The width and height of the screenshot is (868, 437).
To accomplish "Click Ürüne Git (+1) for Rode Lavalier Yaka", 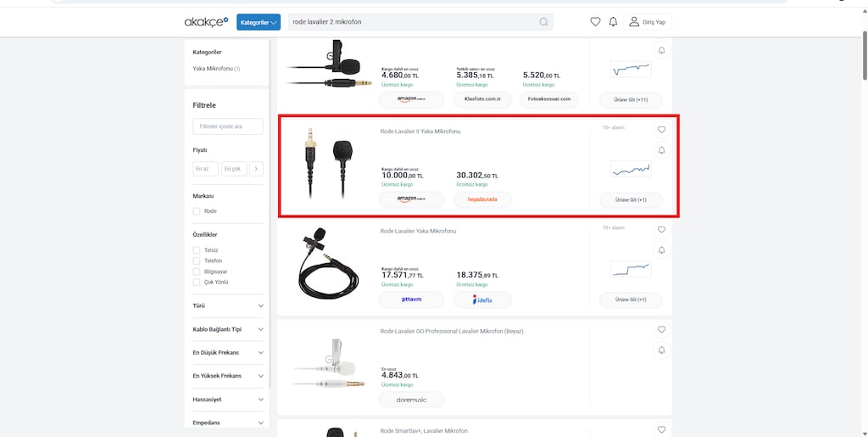I will click(631, 300).
